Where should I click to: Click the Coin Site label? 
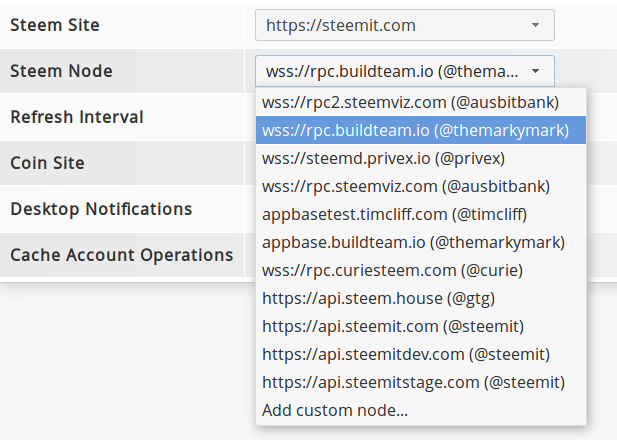(47, 163)
